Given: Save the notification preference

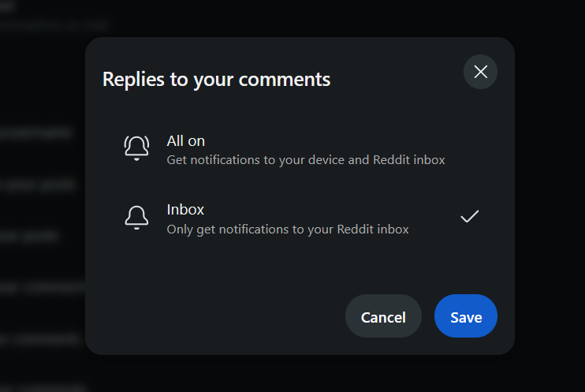Looking at the screenshot, I should click(x=466, y=316).
